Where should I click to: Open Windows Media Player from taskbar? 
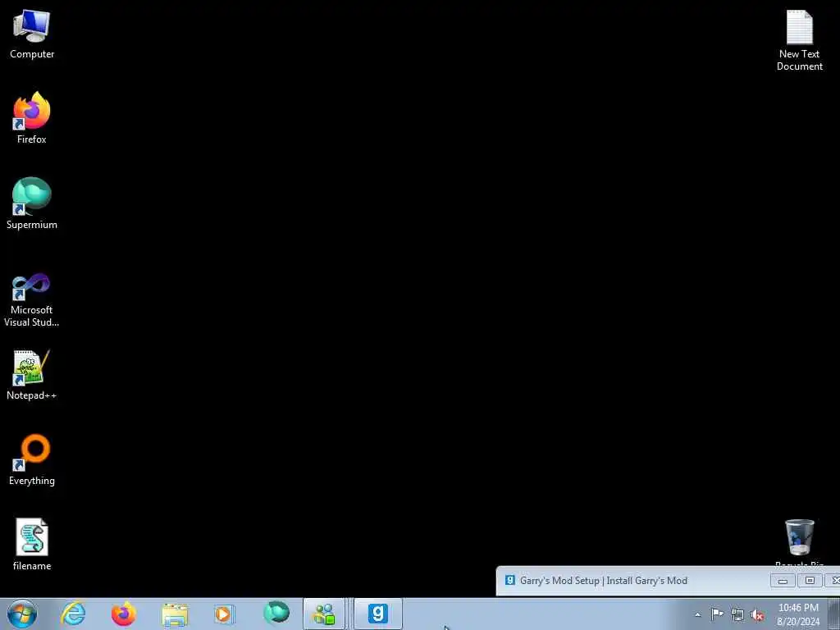pyautogui.click(x=224, y=614)
